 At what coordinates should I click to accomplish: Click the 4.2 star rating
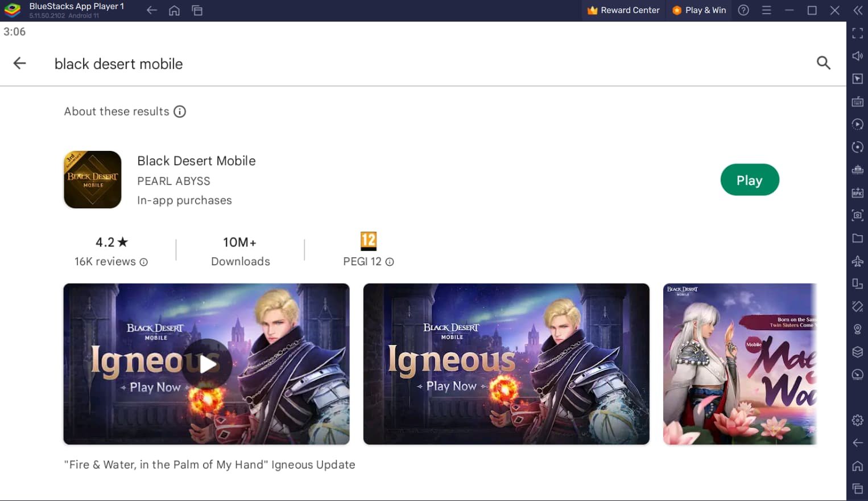click(x=111, y=243)
